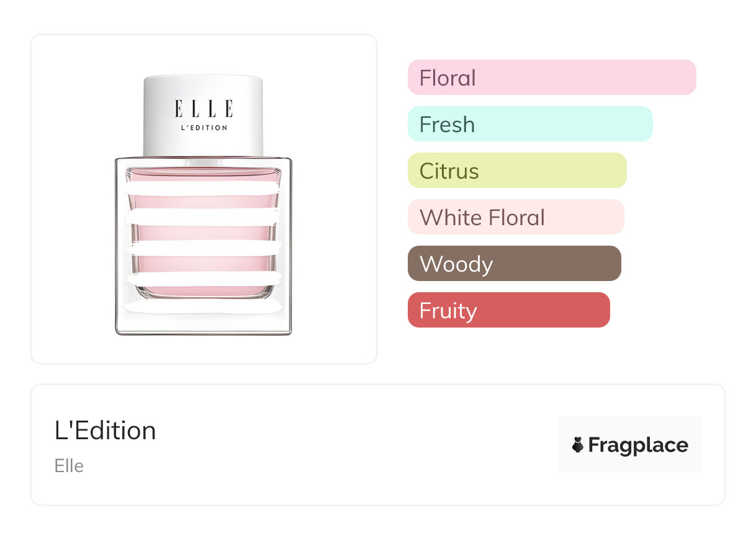This screenshot has height=536, width=756.
Task: Click the brown Woody accord bar
Action: (x=514, y=264)
